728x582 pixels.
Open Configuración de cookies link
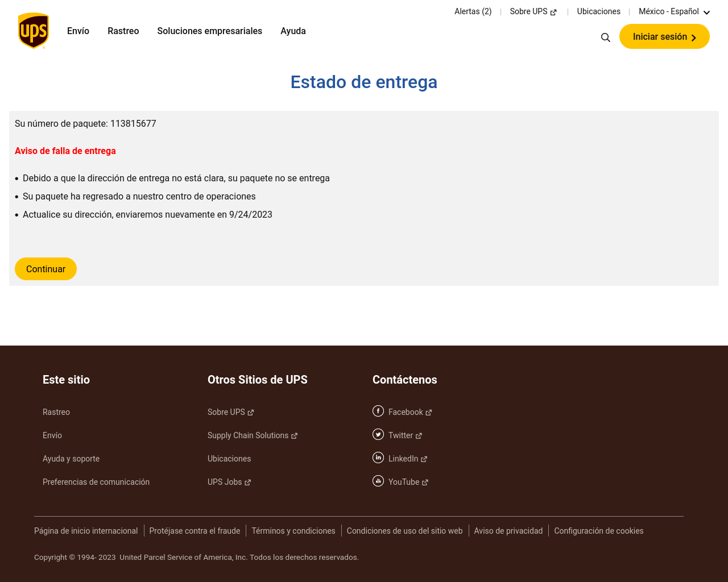[x=599, y=531]
